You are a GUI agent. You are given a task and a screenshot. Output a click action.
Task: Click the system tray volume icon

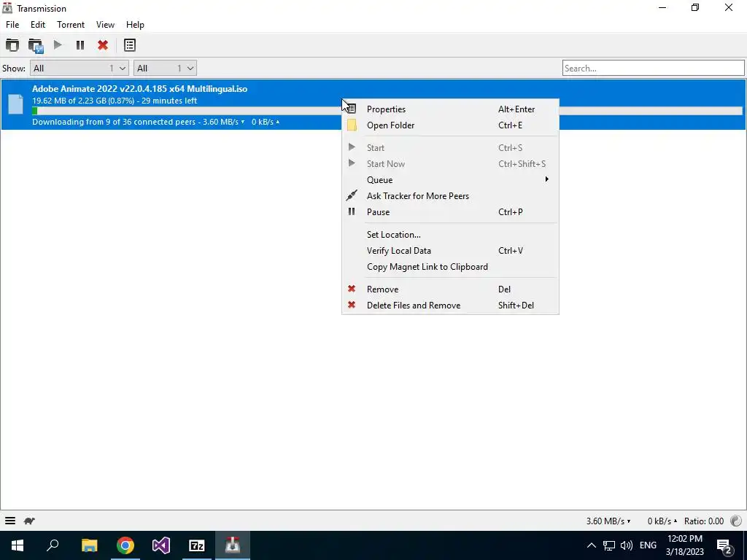tap(627, 545)
